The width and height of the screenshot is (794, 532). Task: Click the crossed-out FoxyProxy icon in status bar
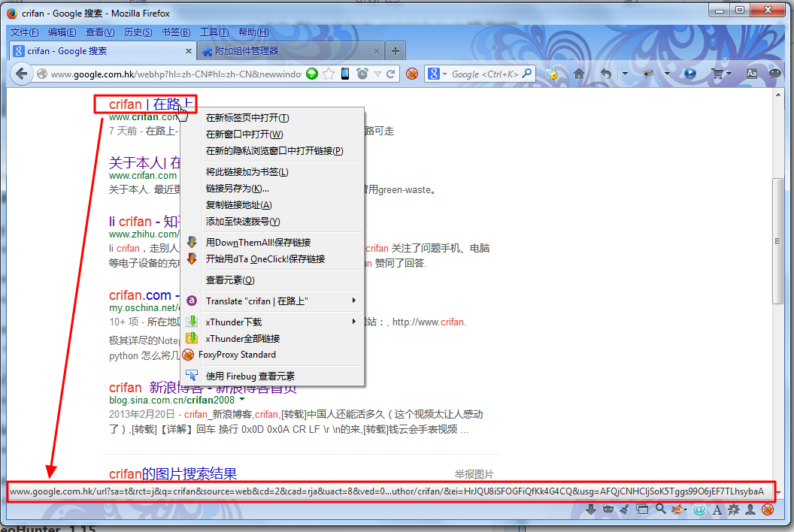[768, 509]
